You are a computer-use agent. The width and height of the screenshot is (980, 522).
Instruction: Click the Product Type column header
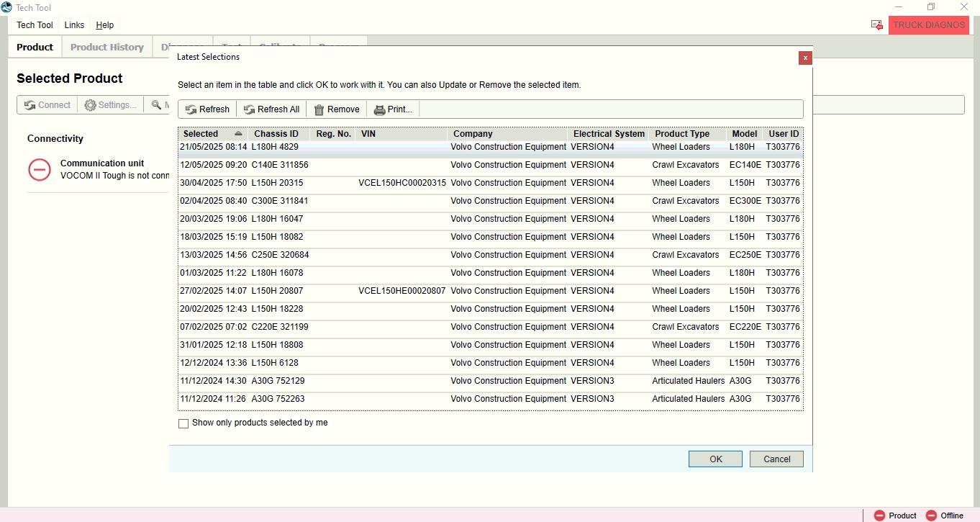688,134
